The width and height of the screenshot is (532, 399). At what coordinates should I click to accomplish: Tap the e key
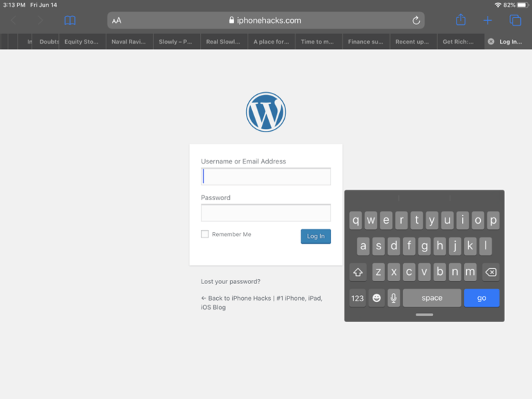[x=386, y=220]
